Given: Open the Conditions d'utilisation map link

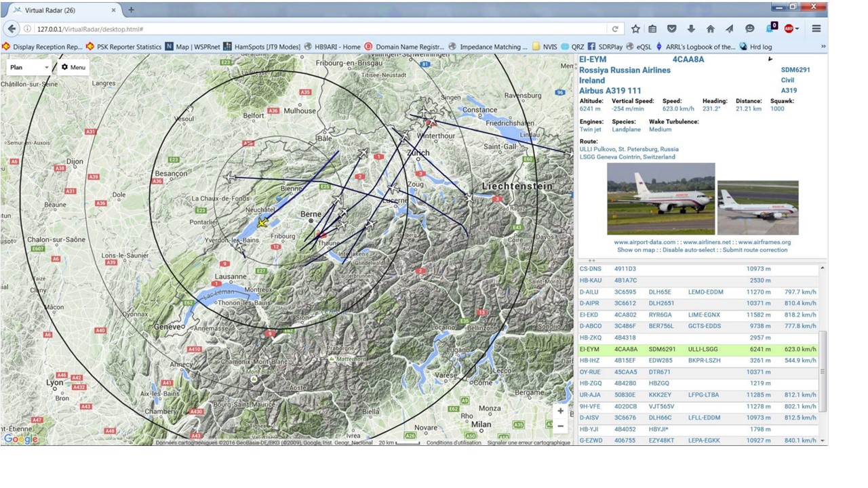Looking at the screenshot, I should click(454, 443).
